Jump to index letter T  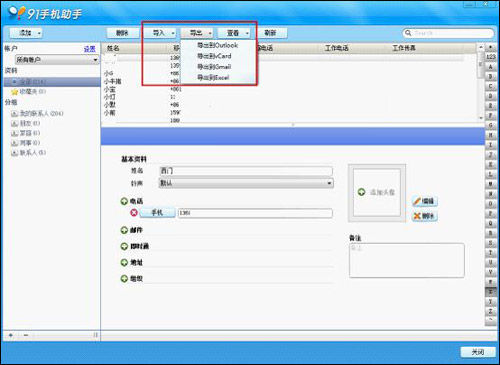tap(490, 252)
